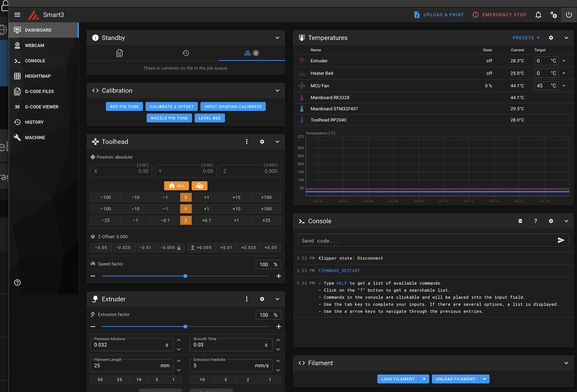Clear console with trash icon
577x392 pixels.
click(x=520, y=221)
